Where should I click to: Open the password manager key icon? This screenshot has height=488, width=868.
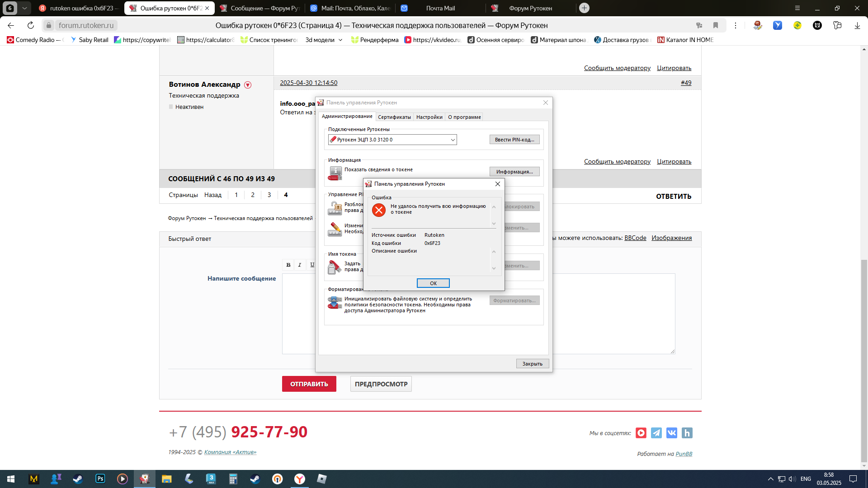699,25
